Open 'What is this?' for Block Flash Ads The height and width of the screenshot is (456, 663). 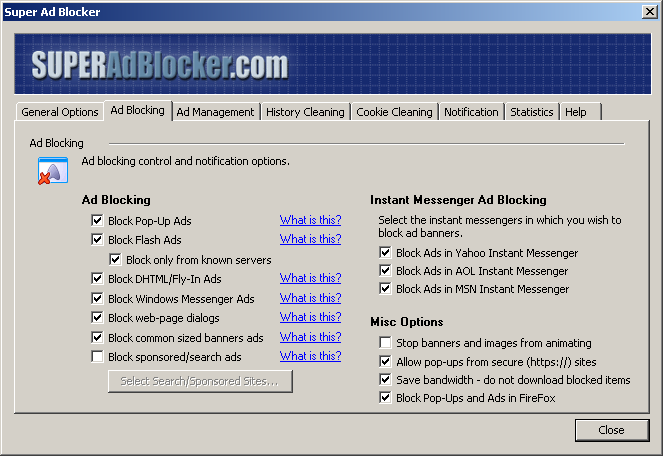[x=310, y=239]
